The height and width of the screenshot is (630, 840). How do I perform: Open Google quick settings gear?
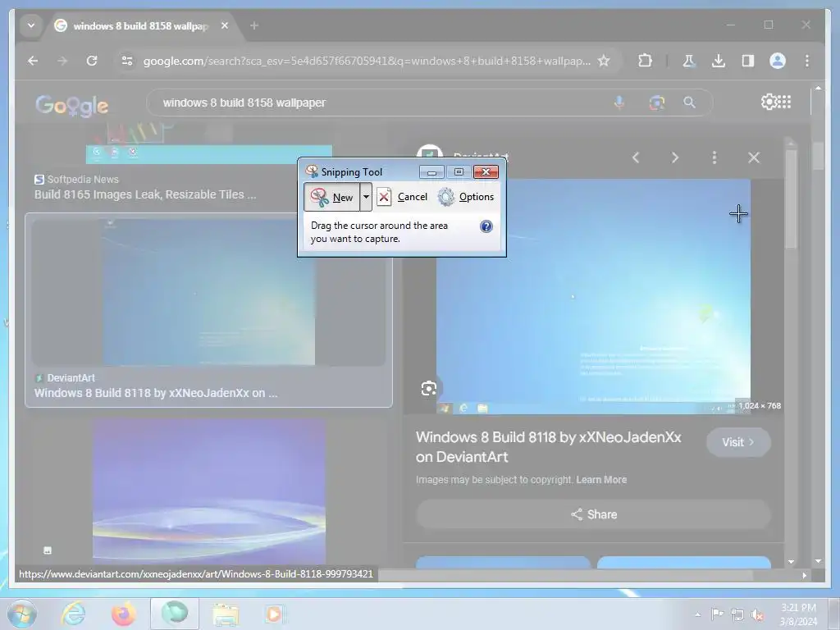point(768,102)
